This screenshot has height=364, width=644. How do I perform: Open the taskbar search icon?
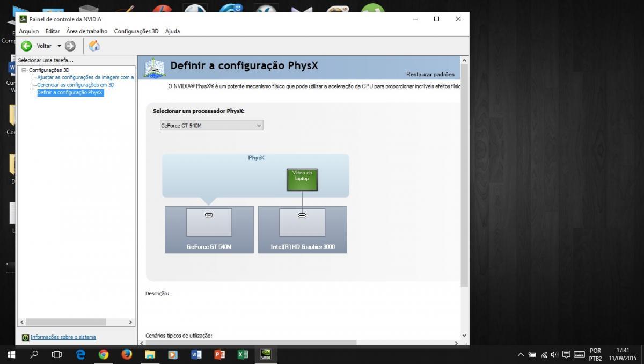(x=34, y=354)
